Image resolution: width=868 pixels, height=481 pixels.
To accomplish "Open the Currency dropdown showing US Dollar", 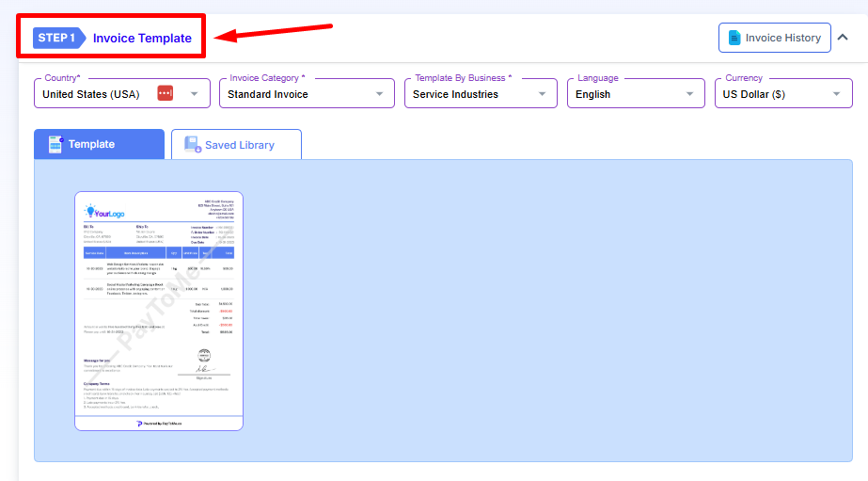I will 782,94.
